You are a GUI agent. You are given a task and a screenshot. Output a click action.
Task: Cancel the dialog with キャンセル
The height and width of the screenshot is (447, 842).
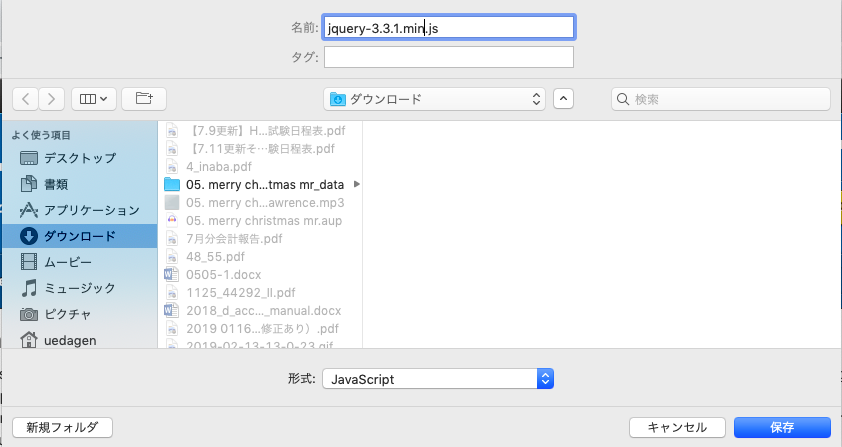pyautogui.click(x=677, y=427)
